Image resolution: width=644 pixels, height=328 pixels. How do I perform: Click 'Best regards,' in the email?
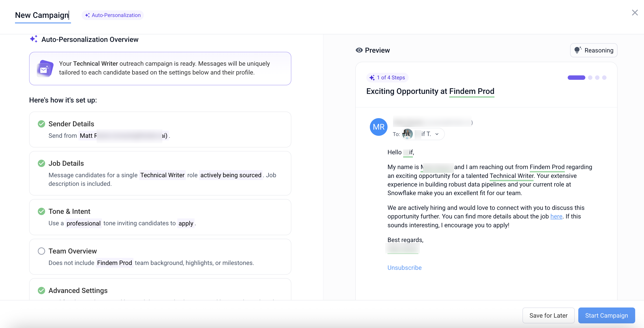click(x=406, y=240)
